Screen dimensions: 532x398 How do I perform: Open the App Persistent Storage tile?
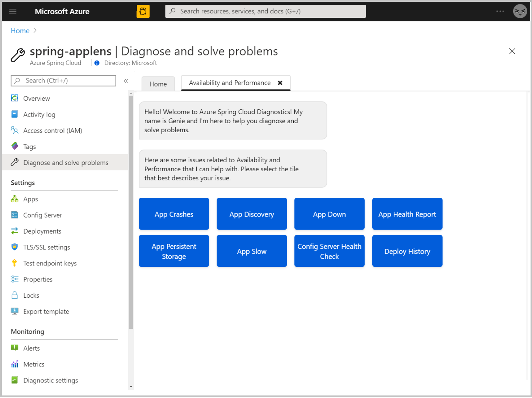[x=174, y=251]
